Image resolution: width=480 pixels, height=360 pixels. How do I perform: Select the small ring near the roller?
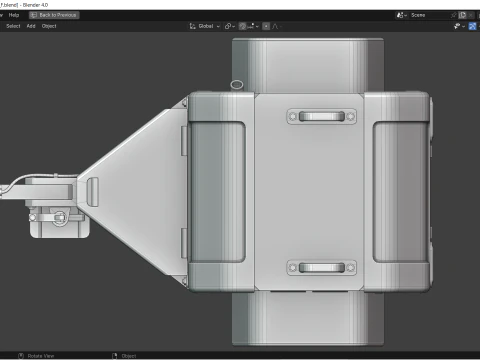[237, 85]
